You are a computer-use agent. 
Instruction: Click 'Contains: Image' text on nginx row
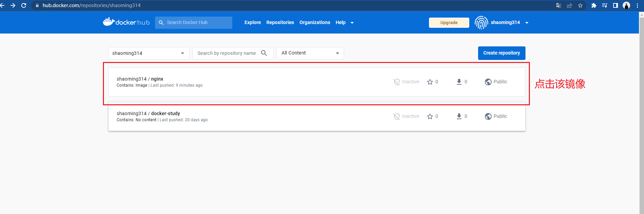(132, 85)
